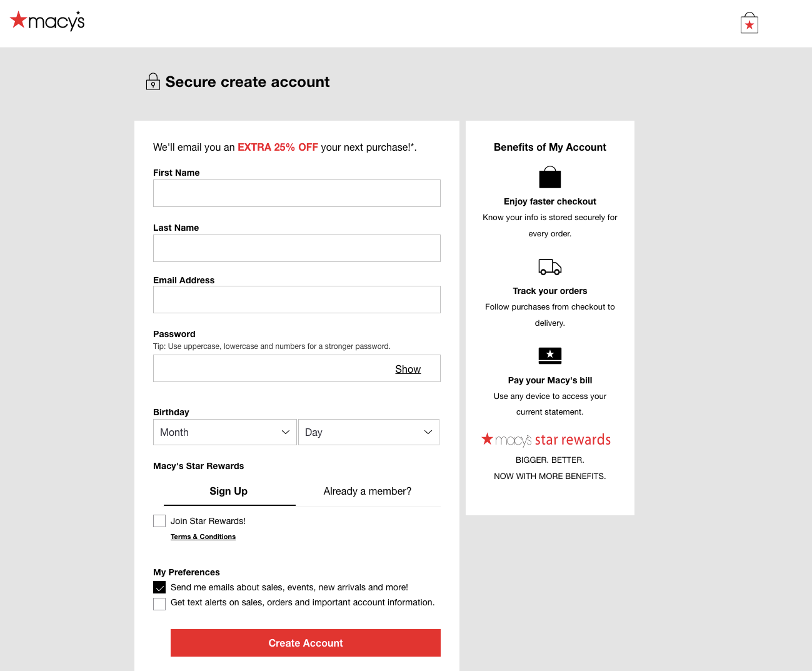Click Show to reveal the password

click(x=408, y=369)
